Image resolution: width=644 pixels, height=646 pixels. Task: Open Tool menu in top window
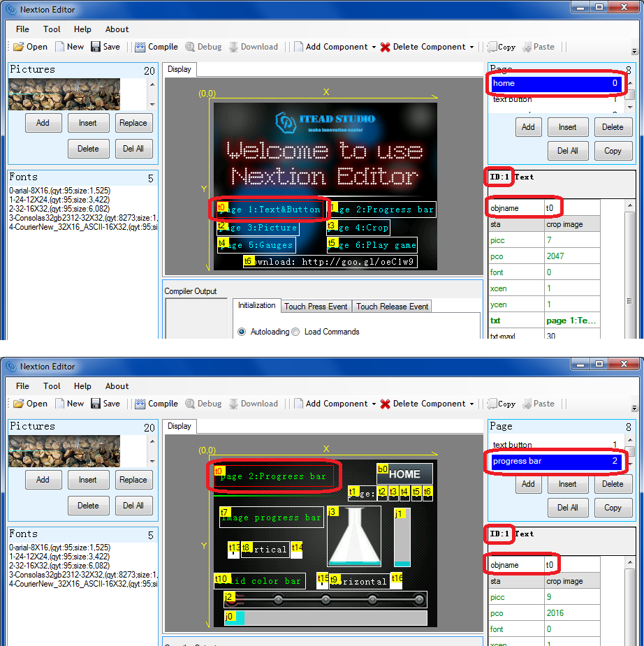52,29
